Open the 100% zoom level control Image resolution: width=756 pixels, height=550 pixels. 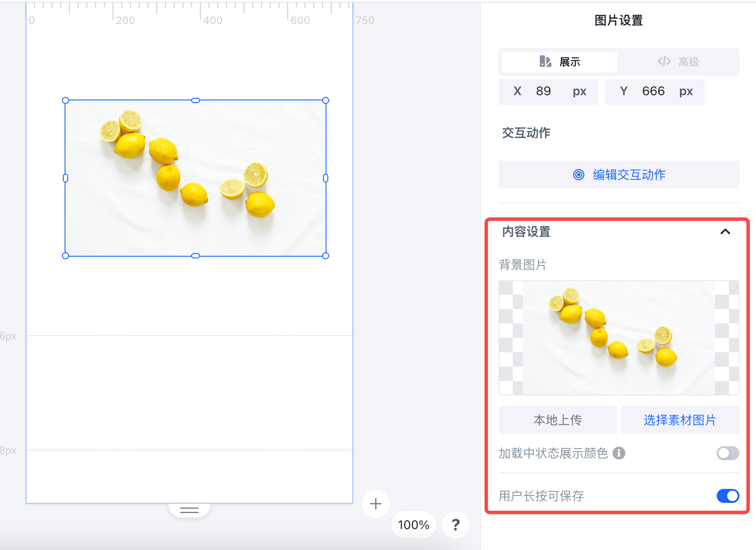click(414, 525)
